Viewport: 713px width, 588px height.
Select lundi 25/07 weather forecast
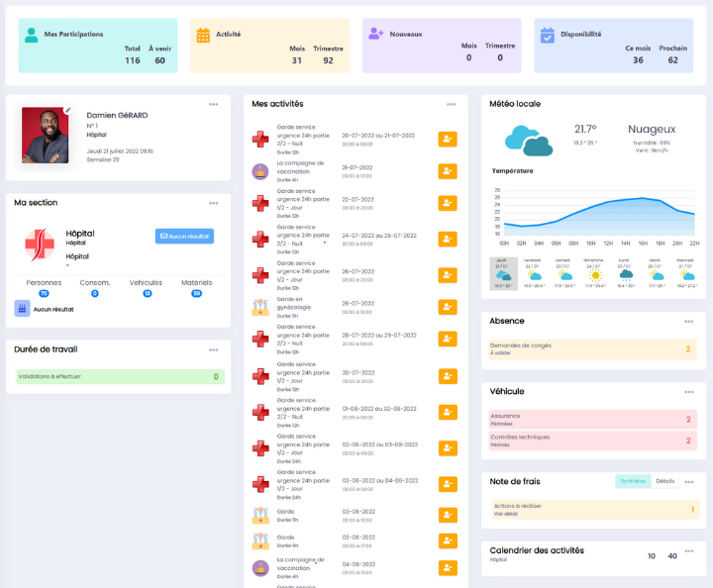click(x=625, y=273)
